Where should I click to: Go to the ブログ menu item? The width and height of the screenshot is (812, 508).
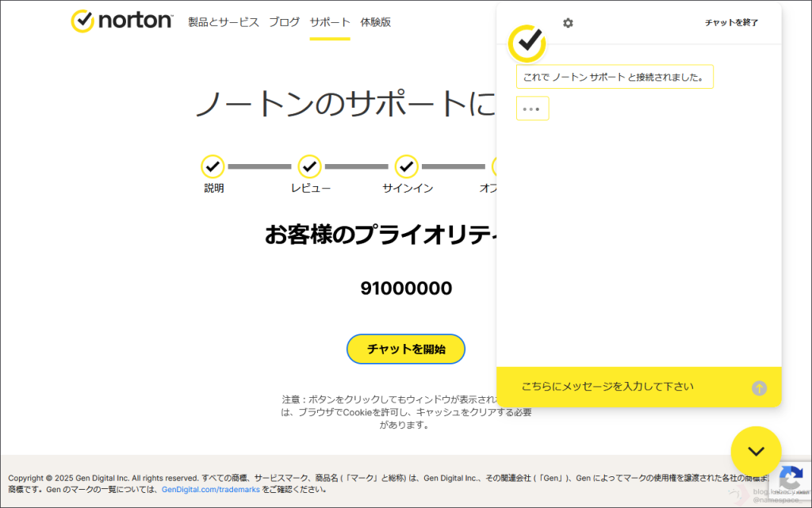tap(284, 22)
